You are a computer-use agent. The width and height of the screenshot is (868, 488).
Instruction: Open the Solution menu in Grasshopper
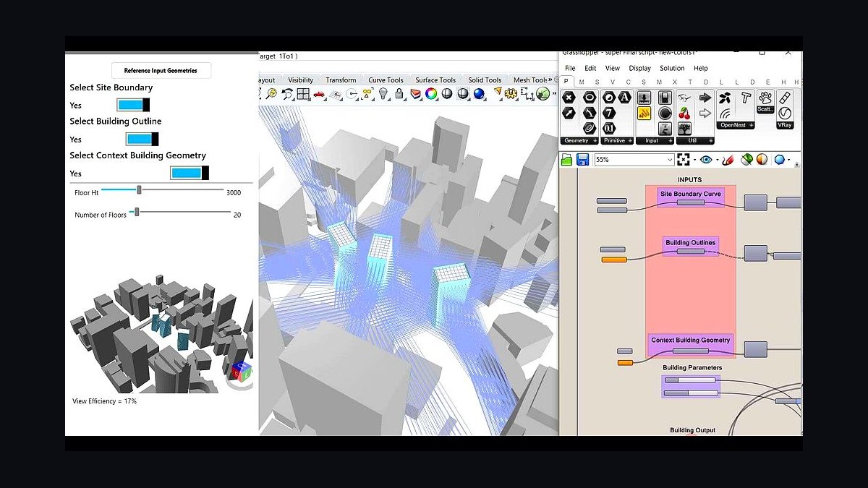pyautogui.click(x=672, y=68)
